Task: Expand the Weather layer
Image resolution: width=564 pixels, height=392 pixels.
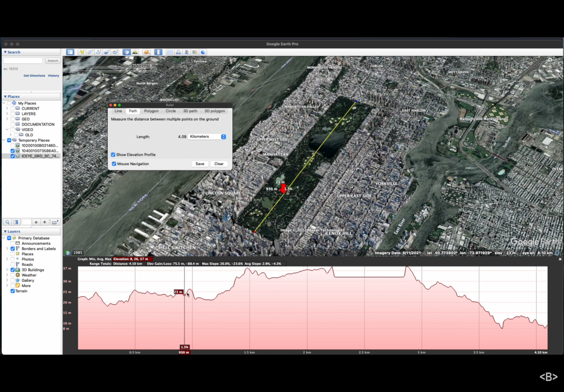Action: tap(7, 275)
